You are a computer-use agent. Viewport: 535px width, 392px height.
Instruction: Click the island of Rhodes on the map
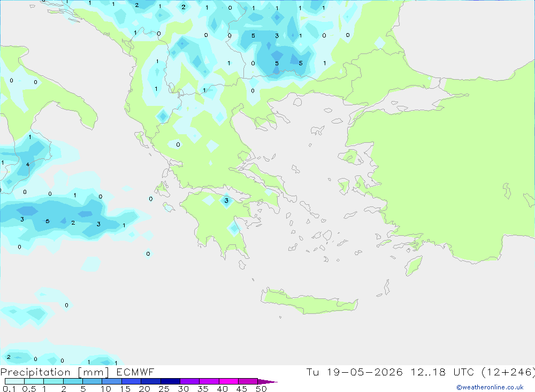tap(414, 265)
